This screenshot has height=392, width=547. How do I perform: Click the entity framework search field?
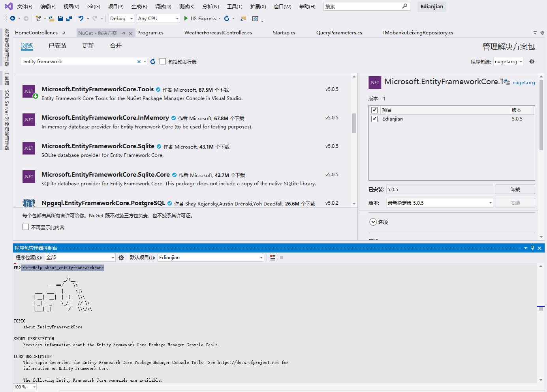(79, 62)
